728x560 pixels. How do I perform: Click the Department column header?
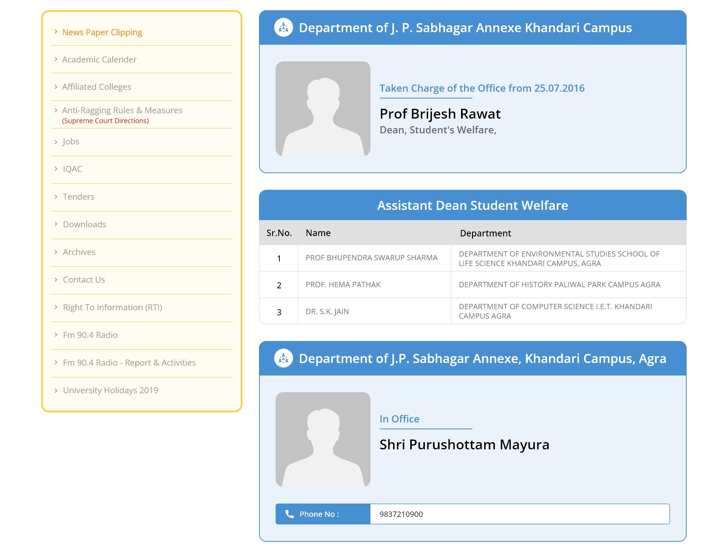[x=485, y=233]
